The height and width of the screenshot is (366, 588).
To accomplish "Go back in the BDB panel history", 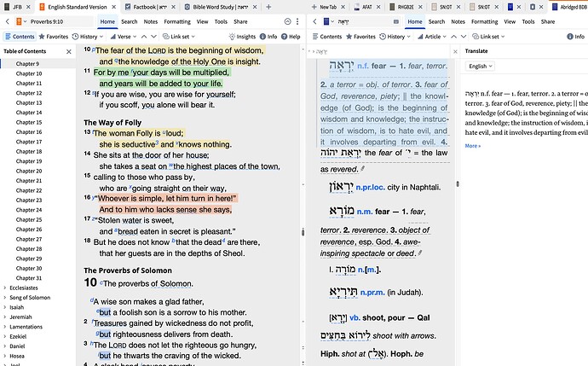I will pyautogui.click(x=314, y=22).
